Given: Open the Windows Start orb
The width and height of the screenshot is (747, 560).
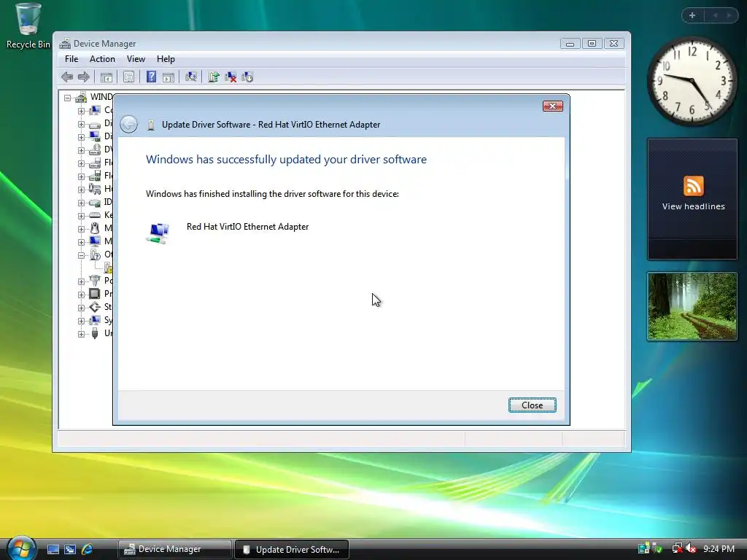Looking at the screenshot, I should click(x=20, y=548).
